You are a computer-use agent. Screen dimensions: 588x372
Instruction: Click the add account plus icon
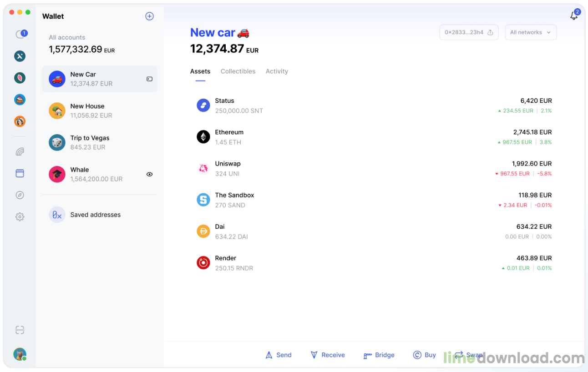[149, 16]
